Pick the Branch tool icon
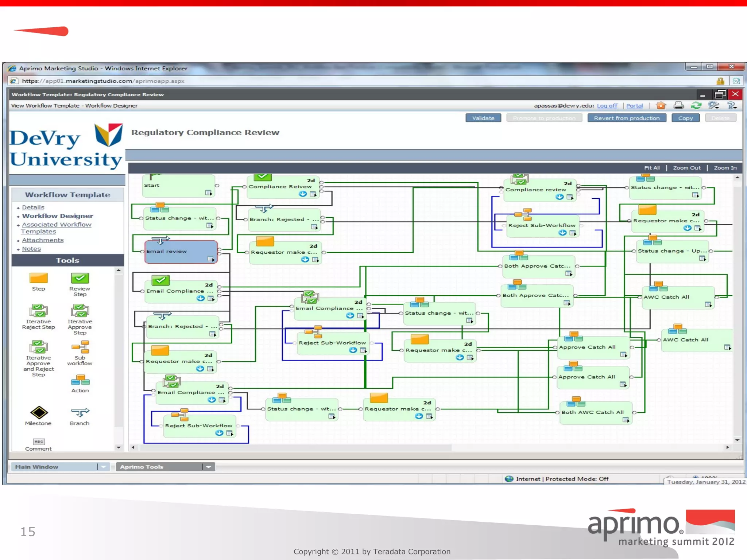747x560 pixels. (x=80, y=413)
